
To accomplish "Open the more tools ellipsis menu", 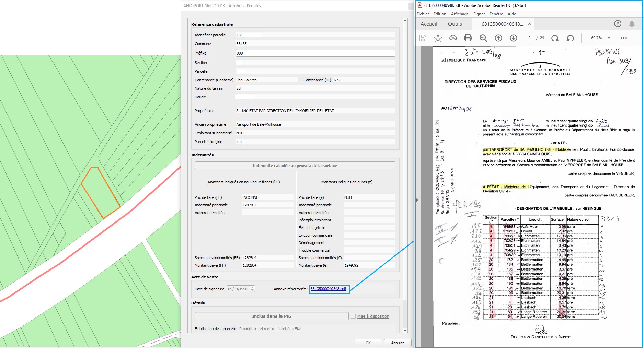I will [624, 38].
